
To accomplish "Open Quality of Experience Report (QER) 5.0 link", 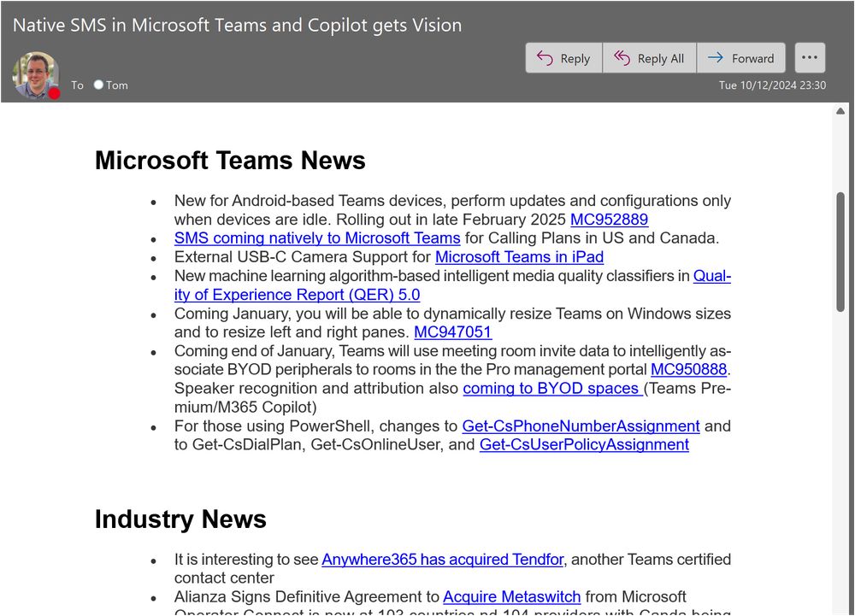I will (298, 295).
